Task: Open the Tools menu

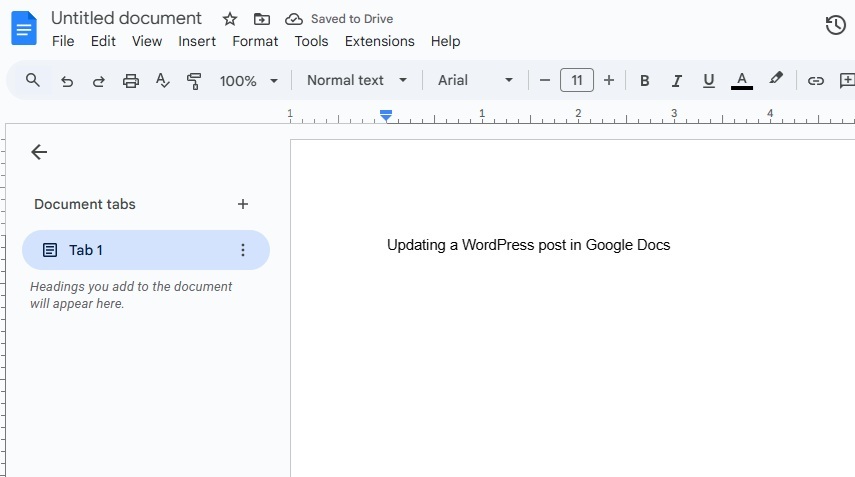Action: (x=311, y=41)
